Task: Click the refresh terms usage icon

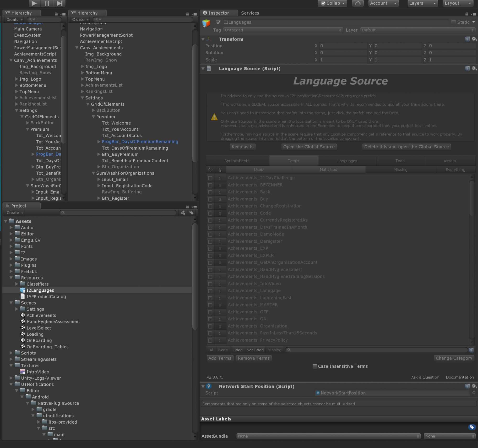Action: pyautogui.click(x=210, y=169)
